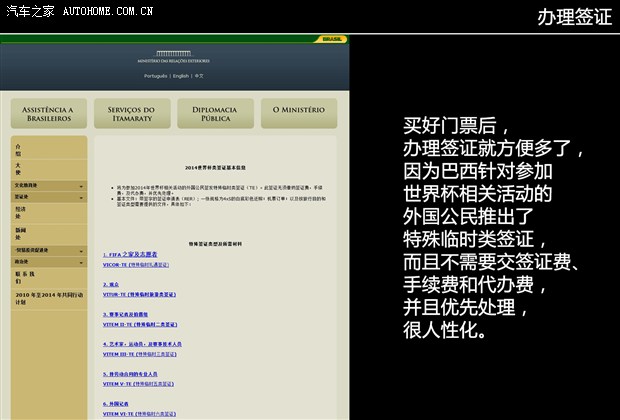Screen dimensions: 620x420
Task: Expand the 贸易投资促进处 sidebar arrow
Action: (x=81, y=250)
